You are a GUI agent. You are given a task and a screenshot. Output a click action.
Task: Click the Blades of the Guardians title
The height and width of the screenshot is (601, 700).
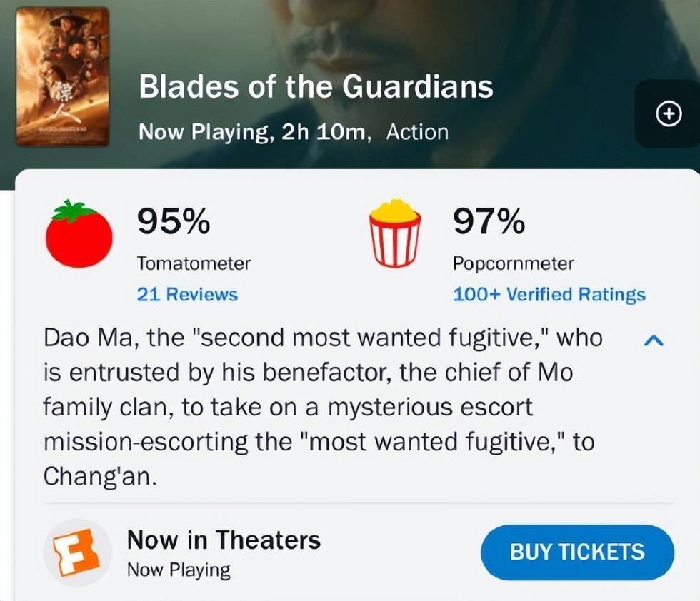315,88
